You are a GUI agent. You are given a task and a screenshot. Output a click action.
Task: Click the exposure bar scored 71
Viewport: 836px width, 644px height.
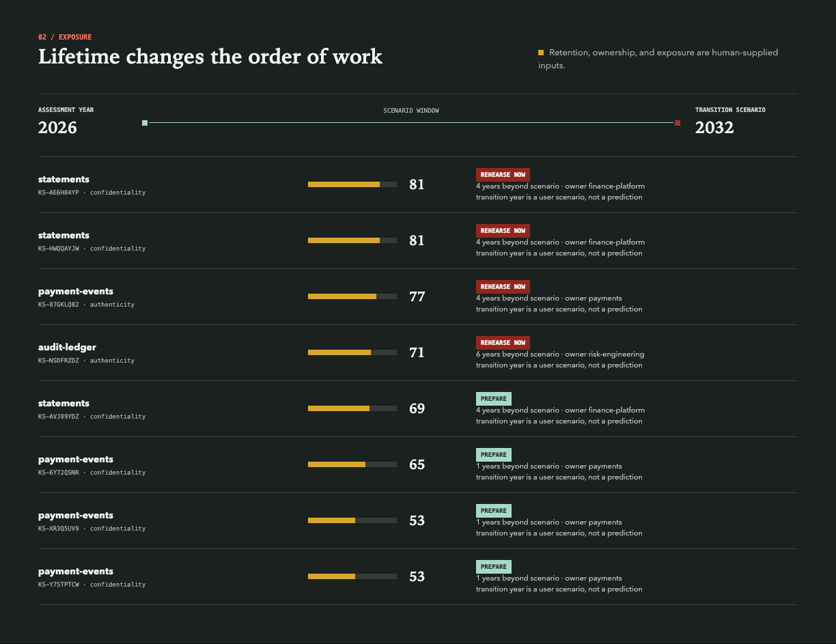coord(352,352)
